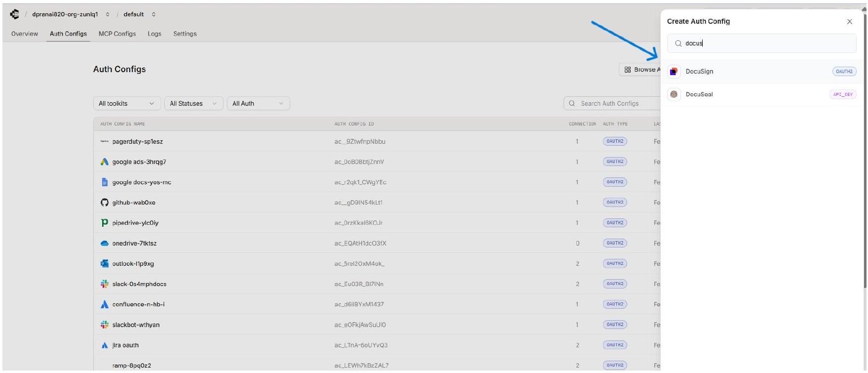Click the GitHub icon in github-wab0xe row
Screen dimensions: 868x373
104,203
